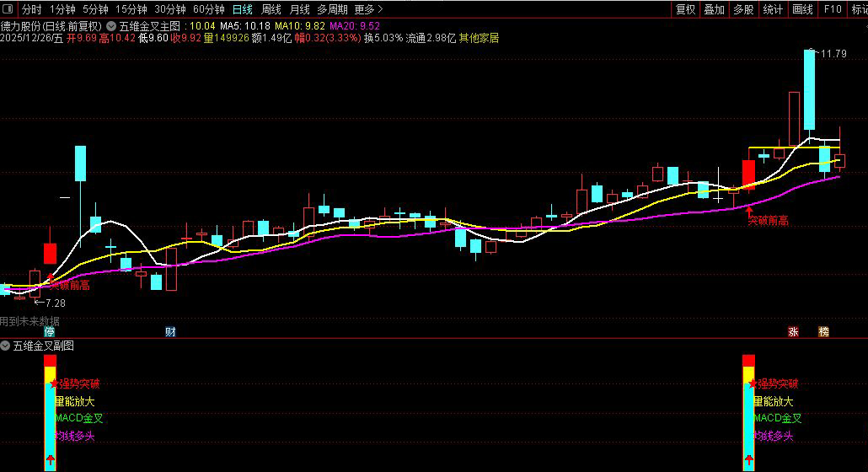Switch to the 分时 intraday chart
The width and height of the screenshot is (868, 472).
pyautogui.click(x=31, y=9)
